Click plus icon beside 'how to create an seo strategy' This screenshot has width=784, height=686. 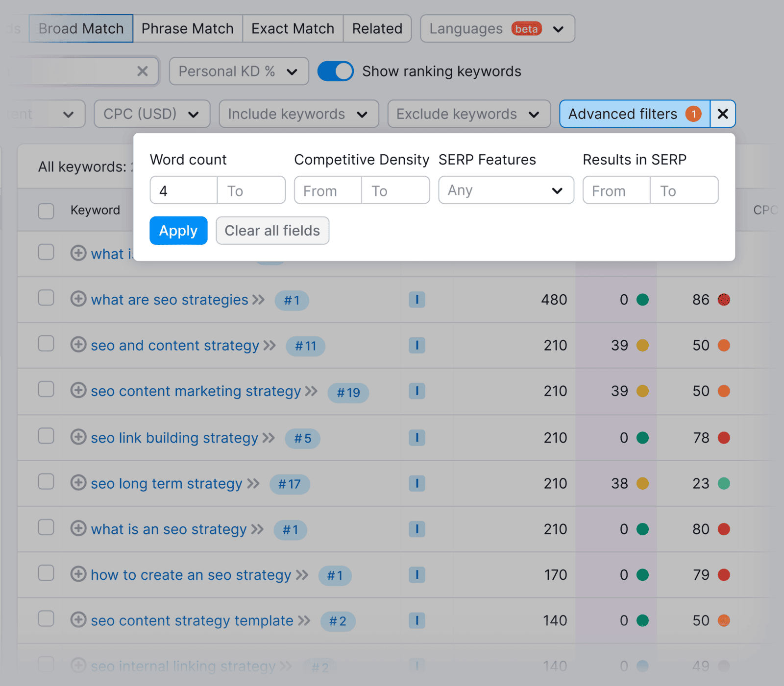coord(78,574)
